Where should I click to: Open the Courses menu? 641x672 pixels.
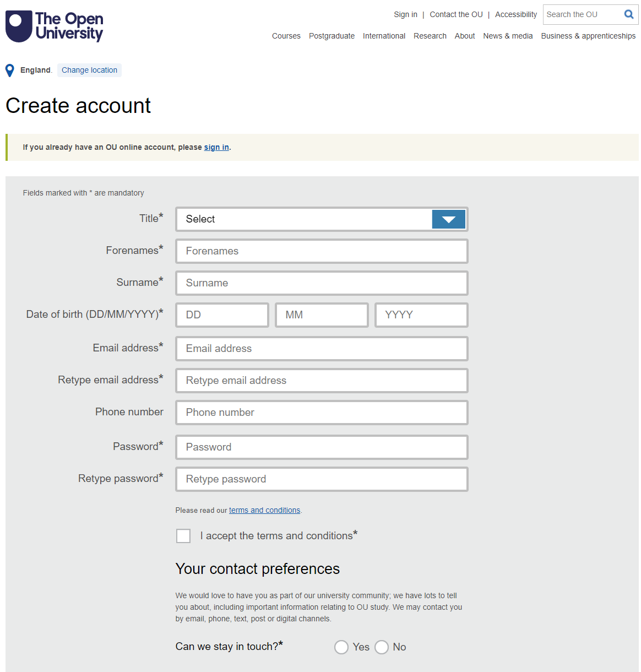click(x=286, y=36)
